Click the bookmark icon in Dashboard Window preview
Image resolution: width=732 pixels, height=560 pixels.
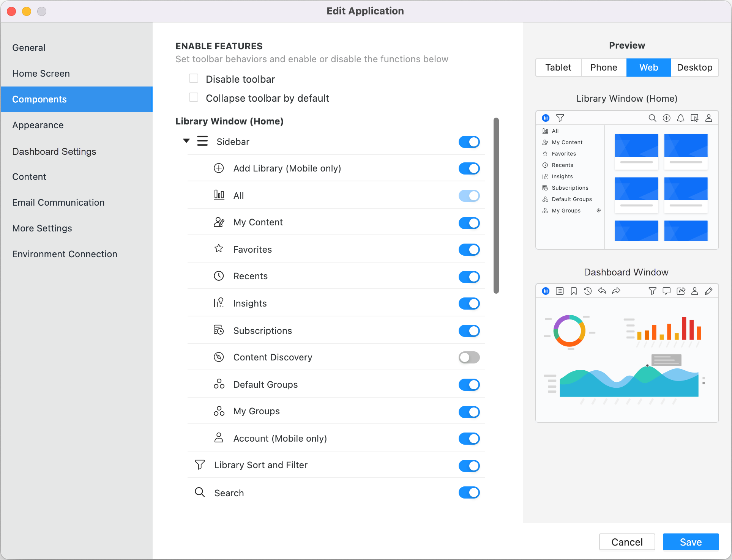point(574,291)
